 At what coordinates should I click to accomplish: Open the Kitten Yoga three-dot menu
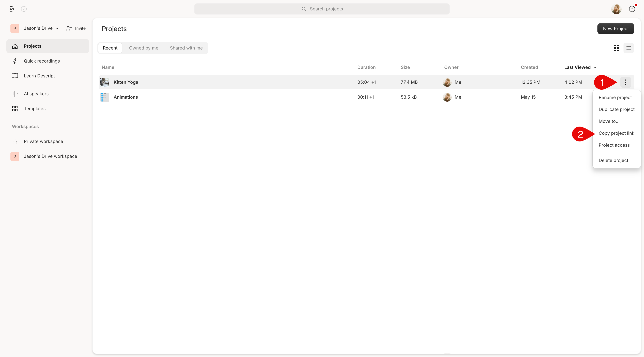pos(626,82)
